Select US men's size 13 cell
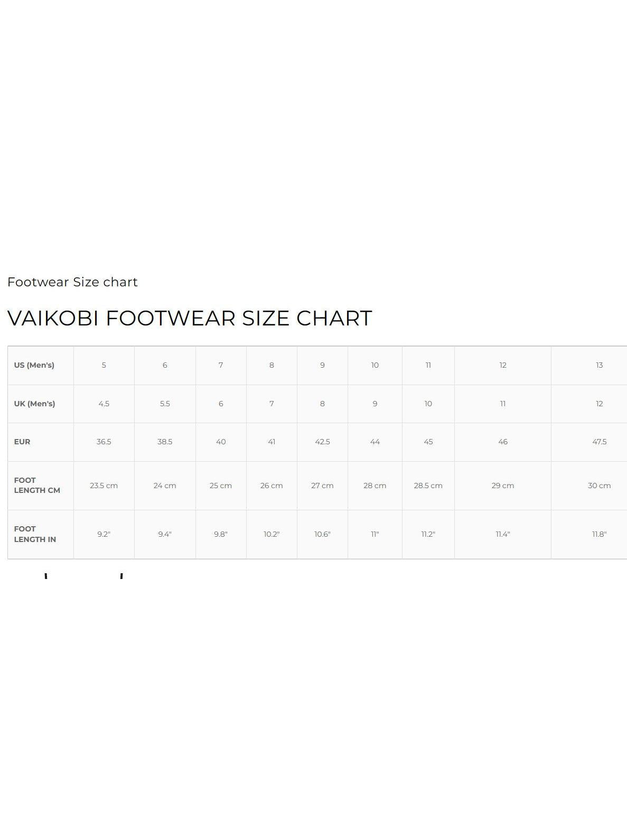The height and width of the screenshot is (840, 627). click(599, 365)
